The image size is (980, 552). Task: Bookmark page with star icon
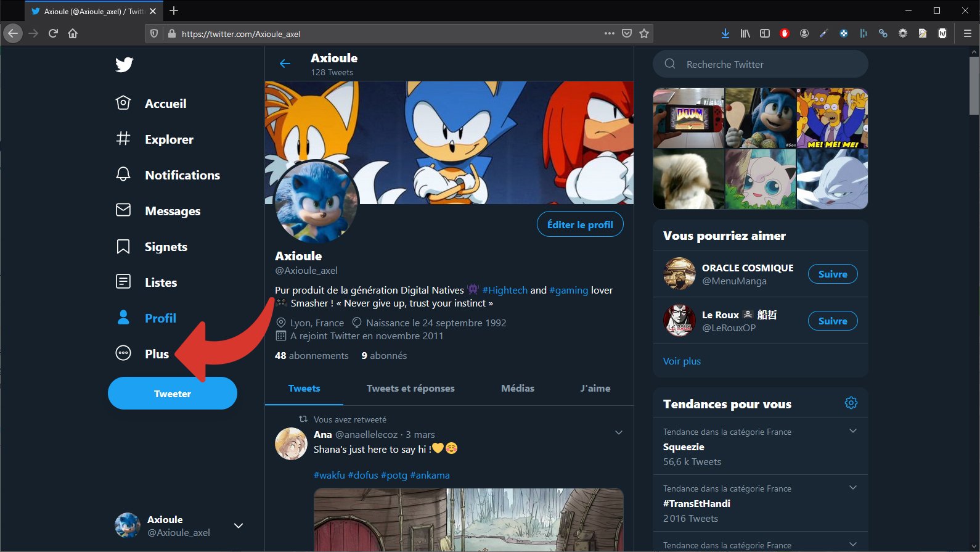(x=644, y=33)
